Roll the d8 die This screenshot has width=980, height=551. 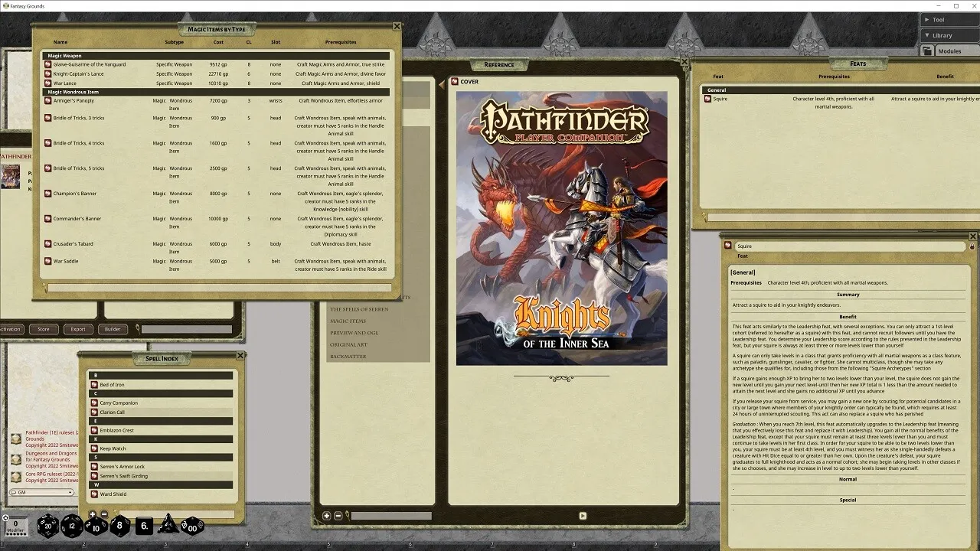pyautogui.click(x=120, y=526)
